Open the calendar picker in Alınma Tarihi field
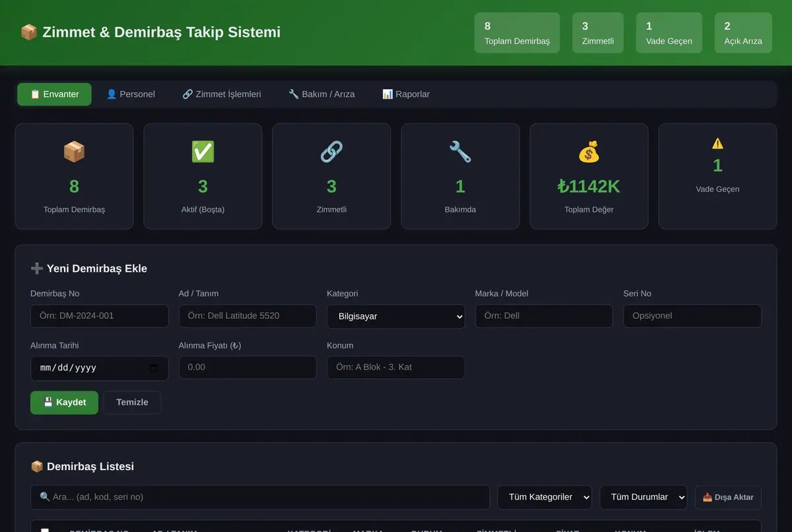This screenshot has height=532, width=792. click(x=154, y=368)
